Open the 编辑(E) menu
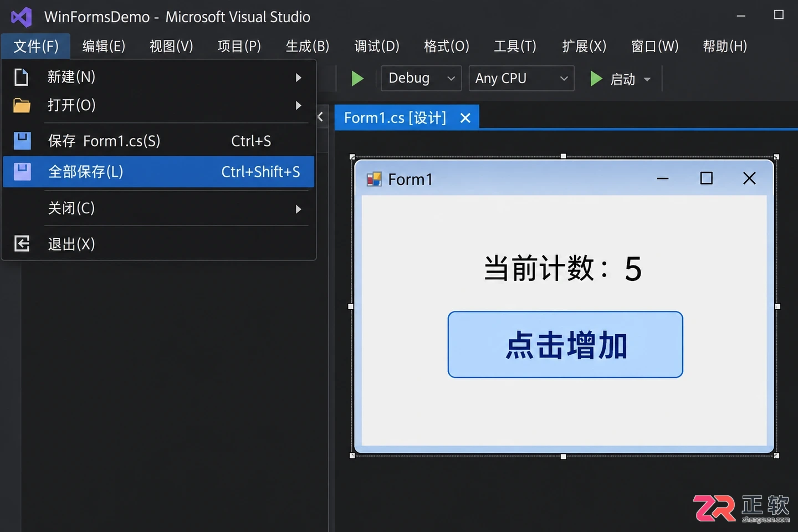Image resolution: width=798 pixels, height=532 pixels. (x=104, y=46)
